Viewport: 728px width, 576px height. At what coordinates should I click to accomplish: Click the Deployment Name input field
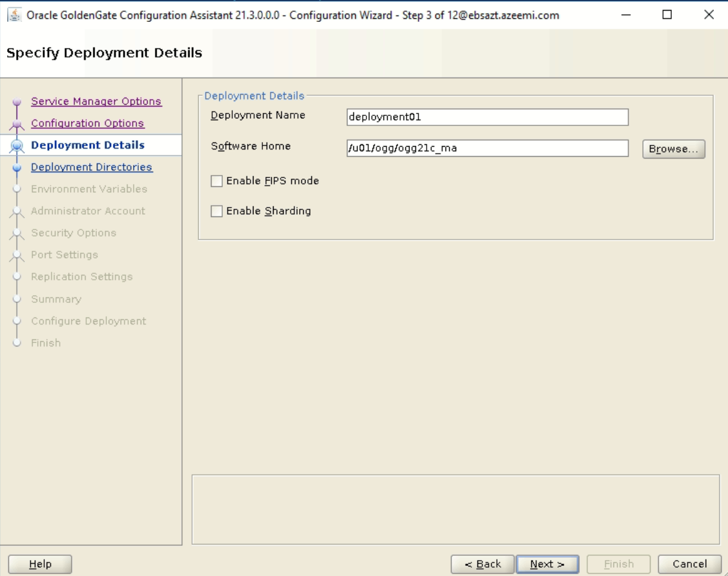(487, 117)
